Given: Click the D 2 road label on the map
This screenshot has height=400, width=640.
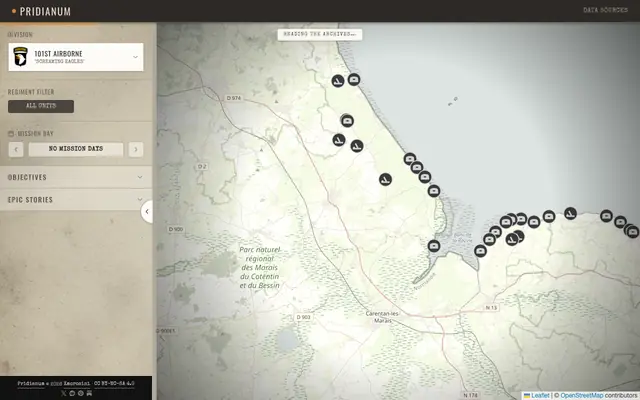Looking at the screenshot, I should 202,167.
